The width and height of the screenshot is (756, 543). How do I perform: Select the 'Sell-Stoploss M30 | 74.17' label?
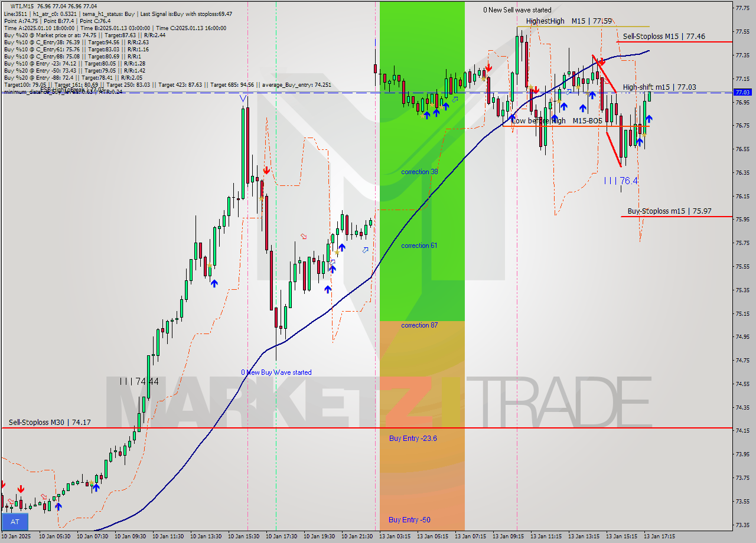tap(50, 422)
